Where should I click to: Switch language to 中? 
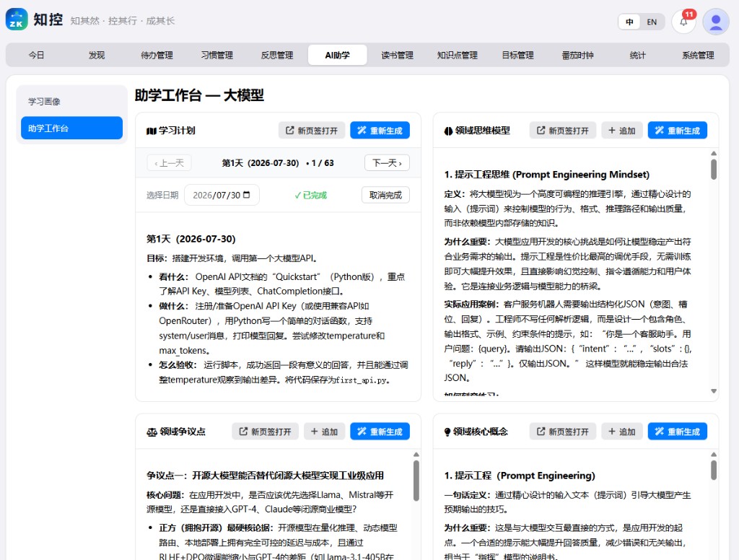click(x=629, y=22)
